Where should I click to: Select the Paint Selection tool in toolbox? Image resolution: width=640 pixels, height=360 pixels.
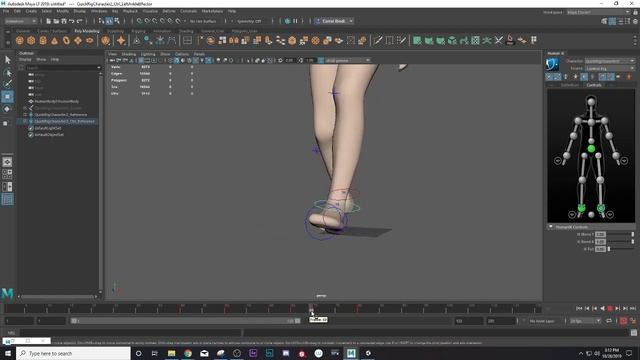pos(7,84)
